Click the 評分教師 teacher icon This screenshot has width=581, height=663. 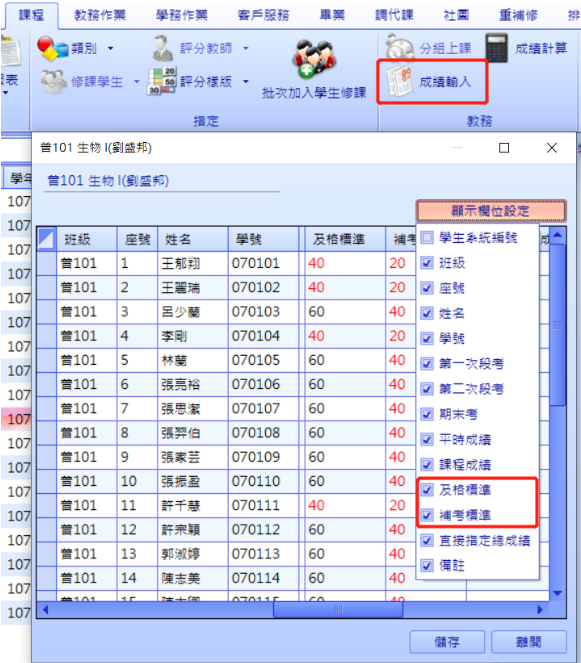point(162,48)
